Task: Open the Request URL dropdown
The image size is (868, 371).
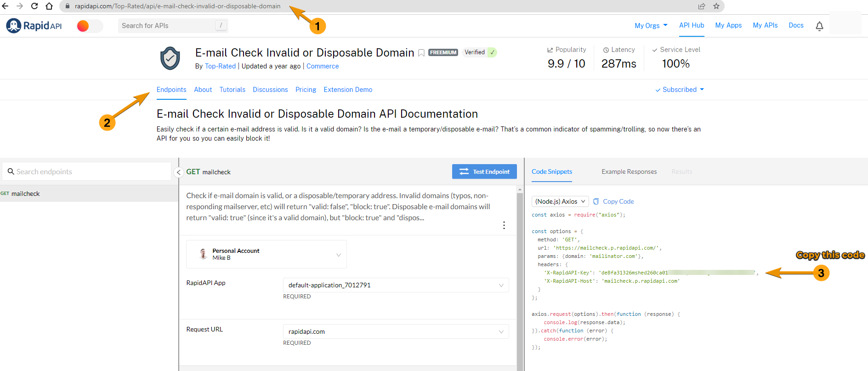Action: coord(396,331)
